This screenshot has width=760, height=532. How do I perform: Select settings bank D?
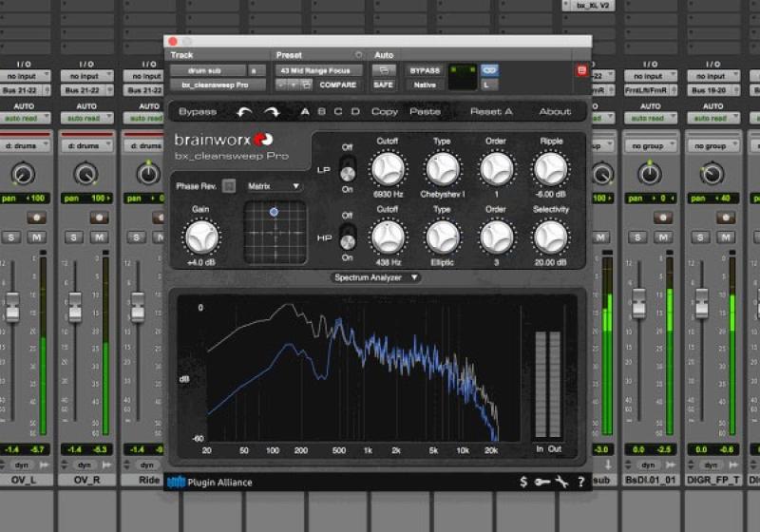point(355,111)
